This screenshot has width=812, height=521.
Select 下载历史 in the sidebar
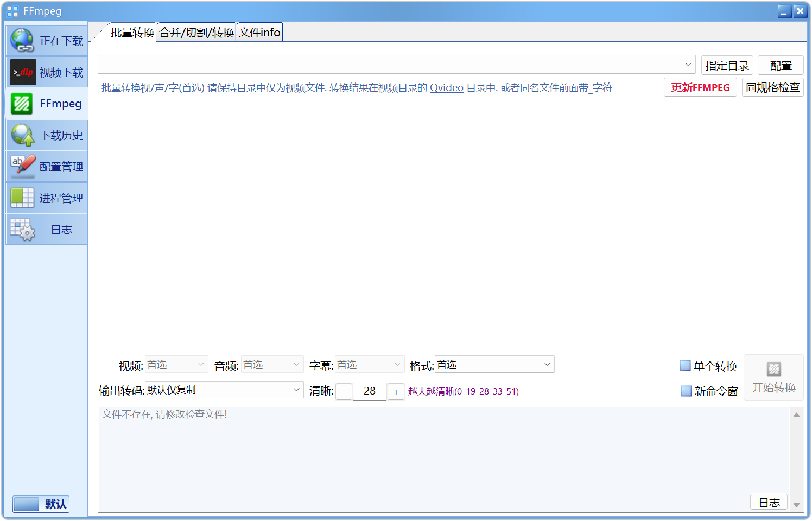47,135
